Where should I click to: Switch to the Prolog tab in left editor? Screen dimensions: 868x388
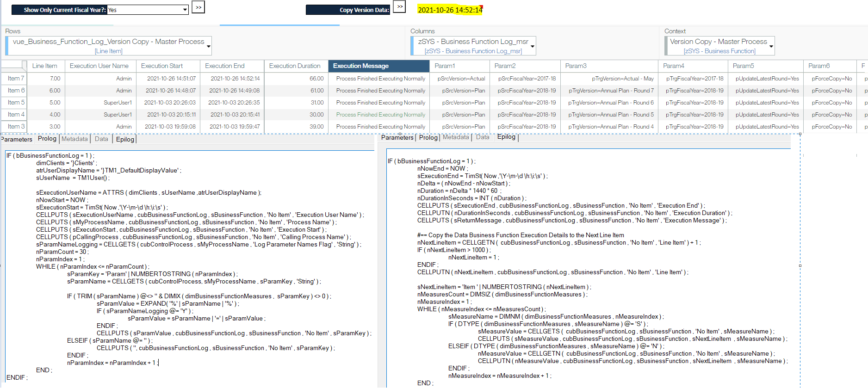(47, 138)
